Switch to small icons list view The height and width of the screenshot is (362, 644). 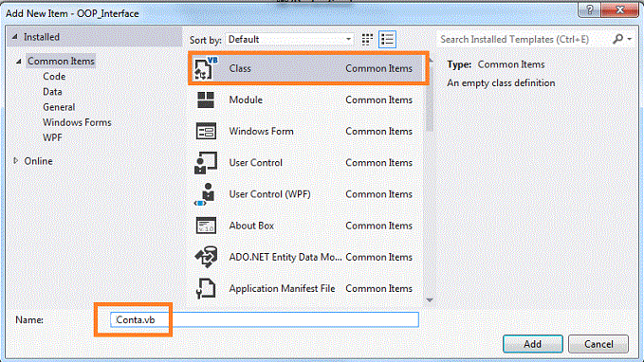[387, 40]
